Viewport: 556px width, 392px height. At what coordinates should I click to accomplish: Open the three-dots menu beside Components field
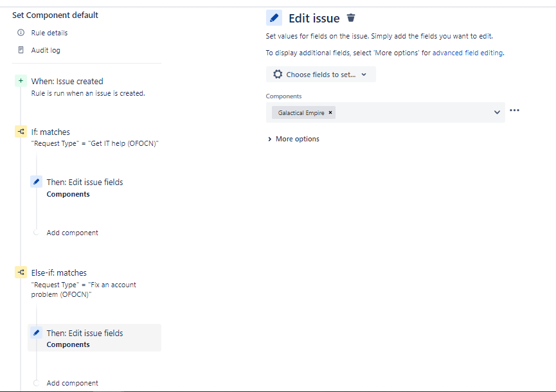click(514, 111)
